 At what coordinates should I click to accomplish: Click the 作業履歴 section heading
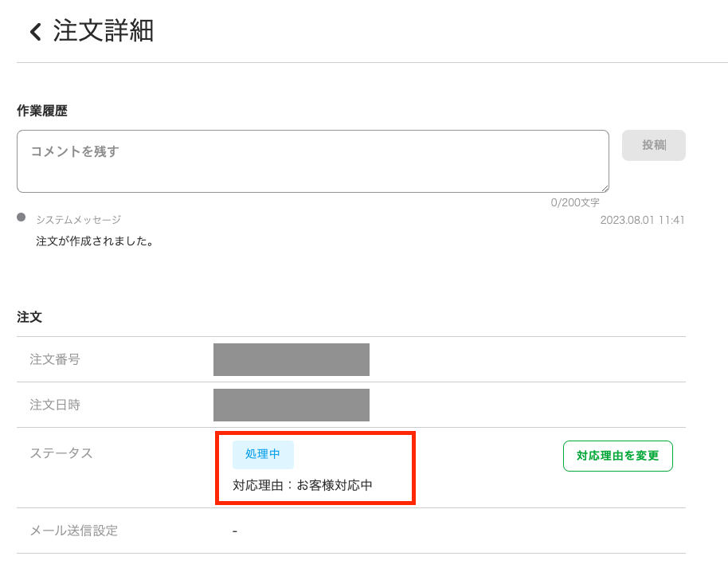[x=42, y=111]
